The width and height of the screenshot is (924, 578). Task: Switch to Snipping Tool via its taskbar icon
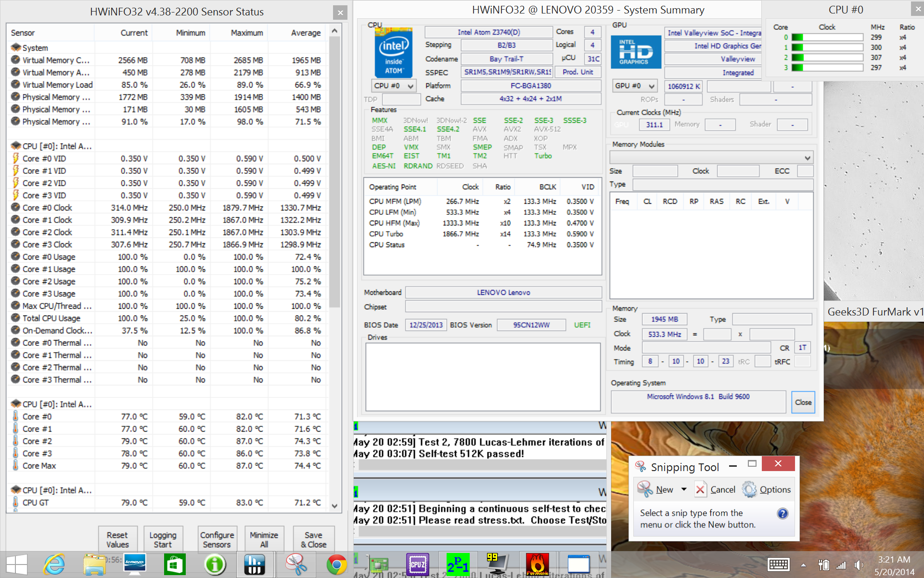296,565
